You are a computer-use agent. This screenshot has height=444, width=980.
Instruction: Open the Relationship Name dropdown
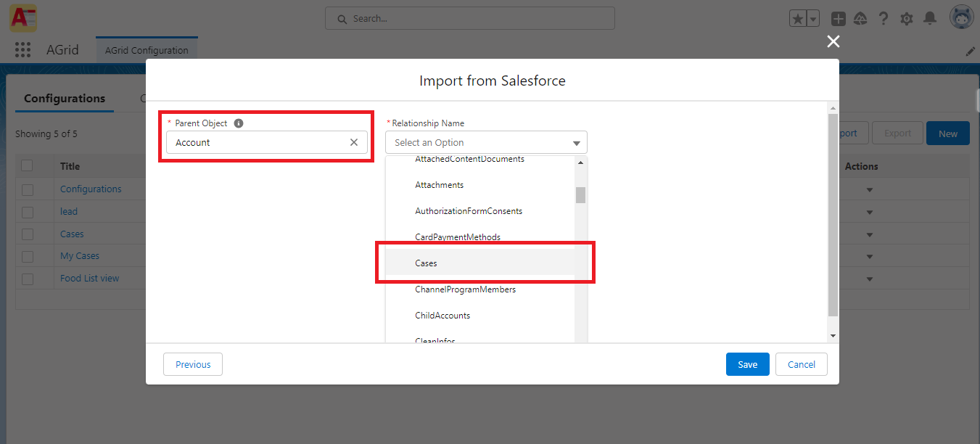[486, 142]
